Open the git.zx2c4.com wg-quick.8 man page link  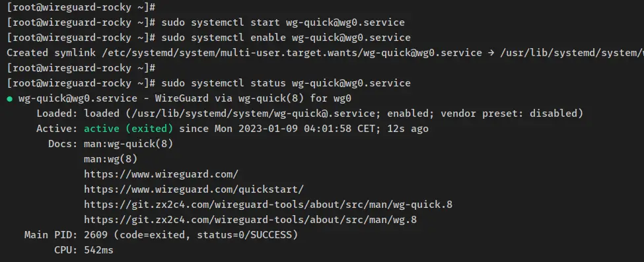(x=268, y=205)
